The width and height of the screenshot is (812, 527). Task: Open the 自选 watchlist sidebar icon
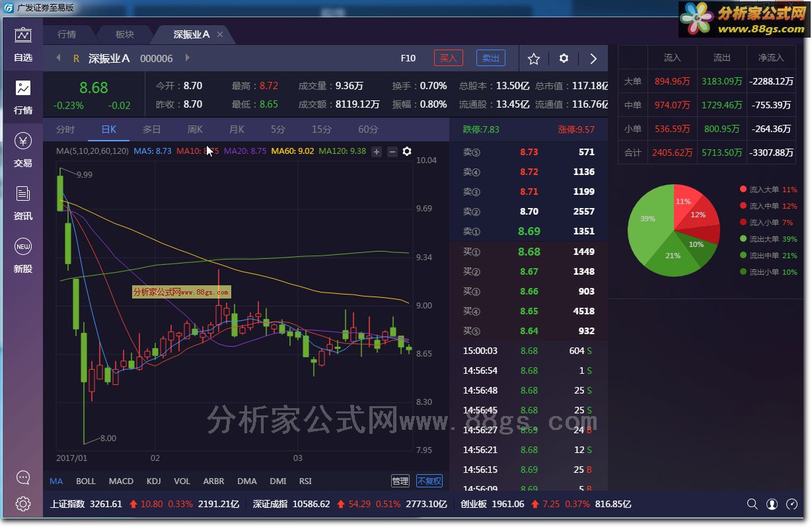pyautogui.click(x=23, y=44)
